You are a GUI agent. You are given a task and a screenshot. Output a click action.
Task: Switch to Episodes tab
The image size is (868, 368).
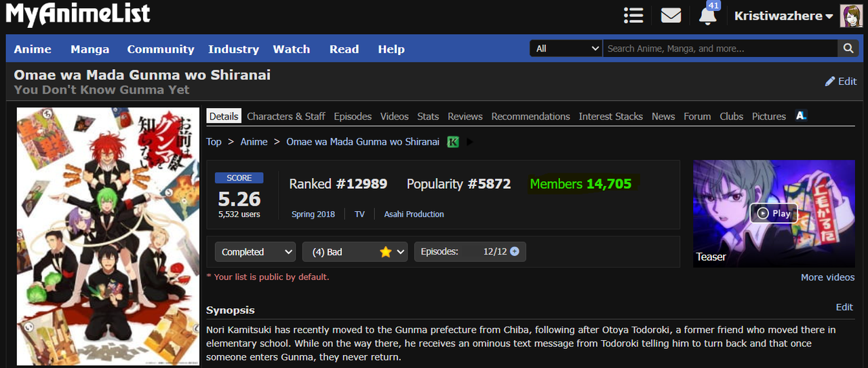[353, 116]
